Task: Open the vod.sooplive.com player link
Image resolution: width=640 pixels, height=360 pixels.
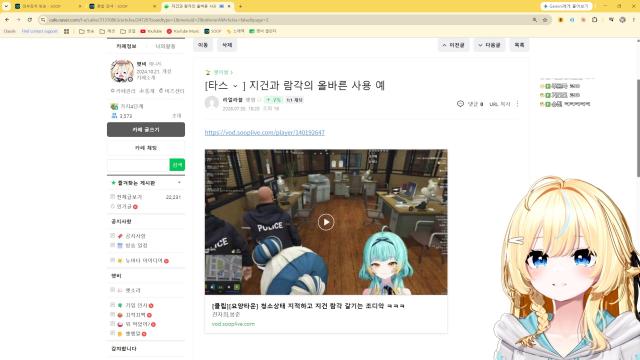Action: point(264,132)
